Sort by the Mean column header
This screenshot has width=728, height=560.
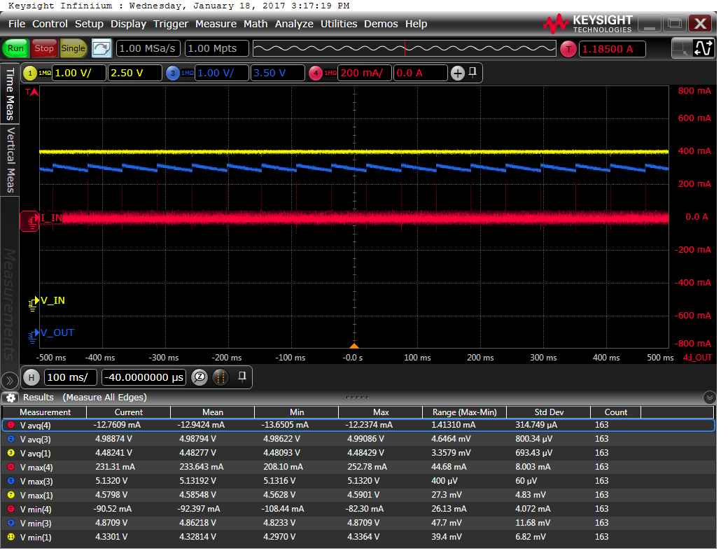click(x=213, y=412)
